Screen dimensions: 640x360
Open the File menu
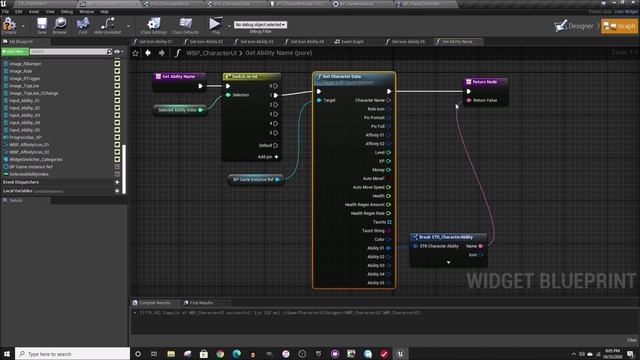[5, 11]
